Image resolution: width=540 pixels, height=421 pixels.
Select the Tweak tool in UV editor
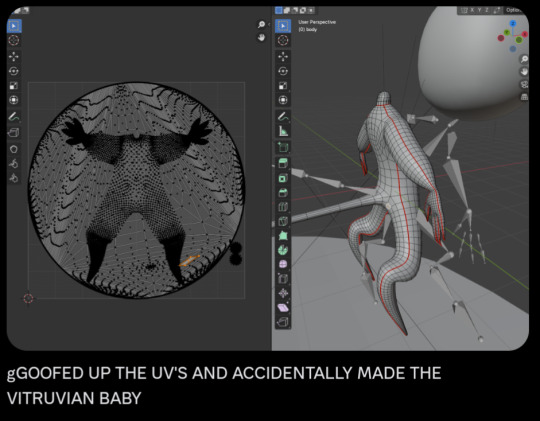(14, 26)
